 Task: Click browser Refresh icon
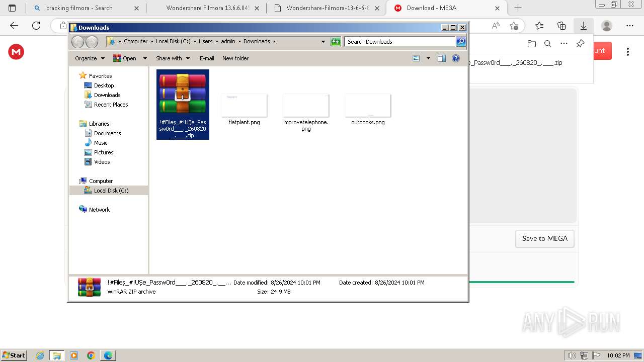pyautogui.click(x=36, y=26)
